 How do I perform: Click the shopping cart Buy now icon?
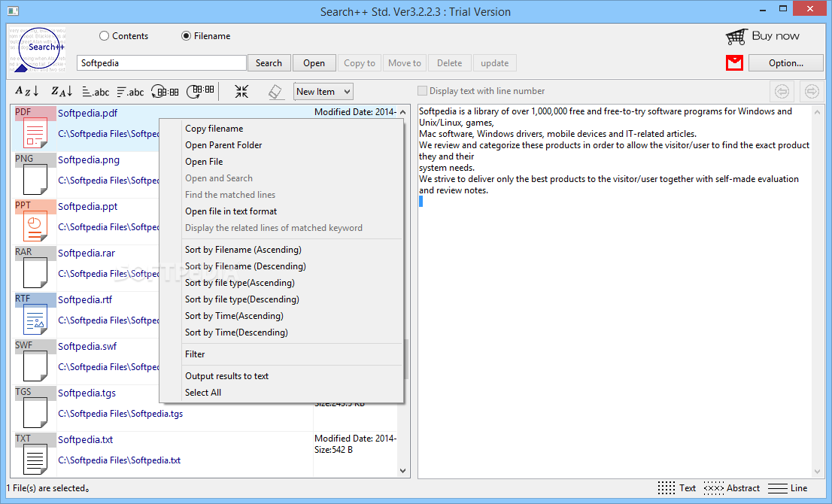tap(736, 37)
